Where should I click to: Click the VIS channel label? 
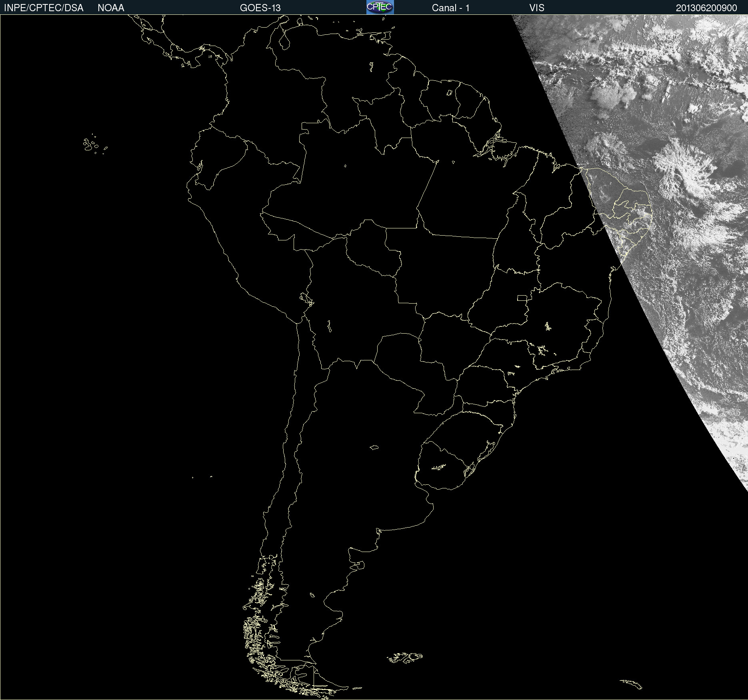(x=537, y=8)
